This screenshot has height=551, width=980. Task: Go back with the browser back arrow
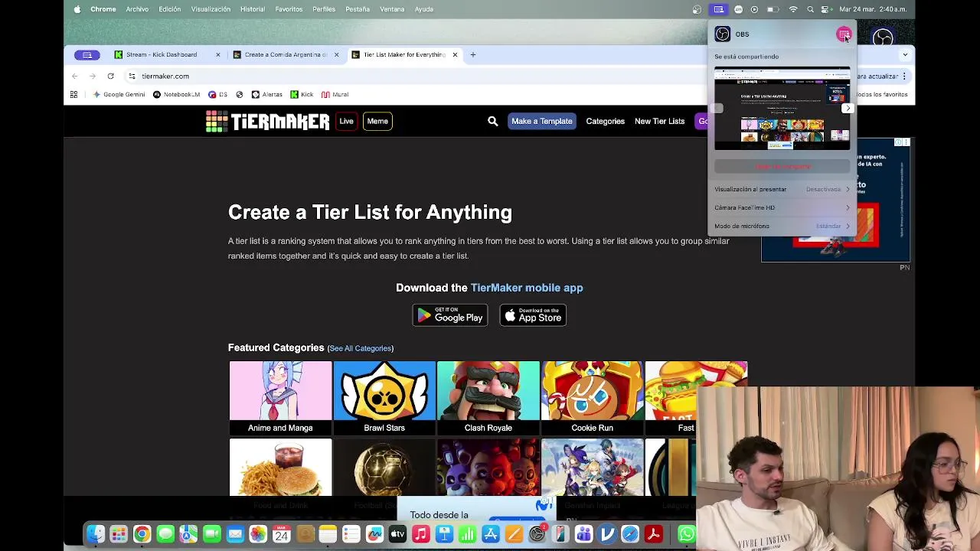tap(74, 76)
